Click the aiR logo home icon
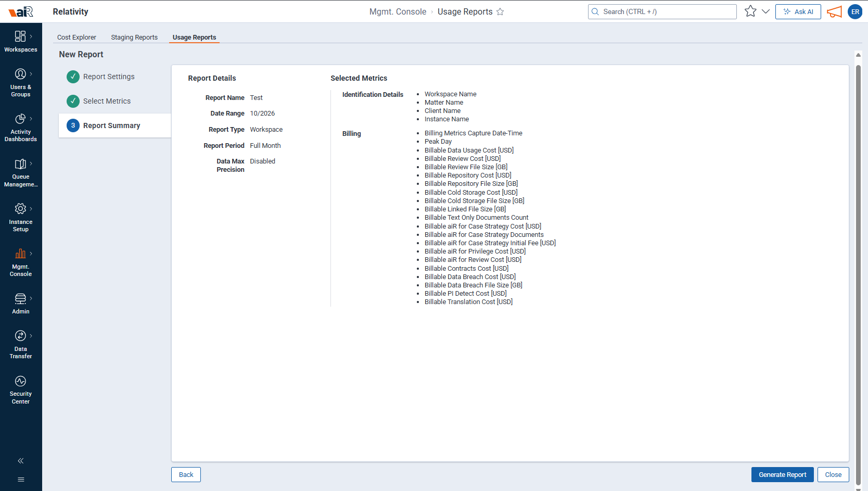Image resolution: width=868 pixels, height=491 pixels. (21, 11)
